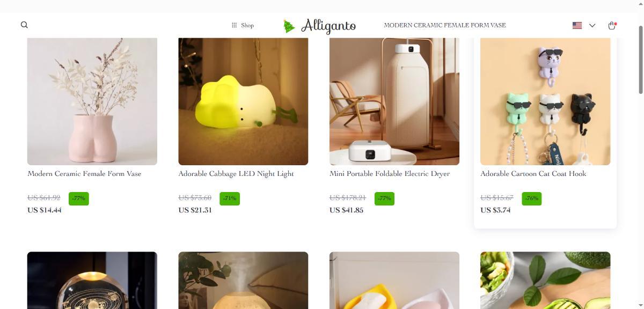Click Modern Ceramic Female Form Vase header text

(445, 25)
